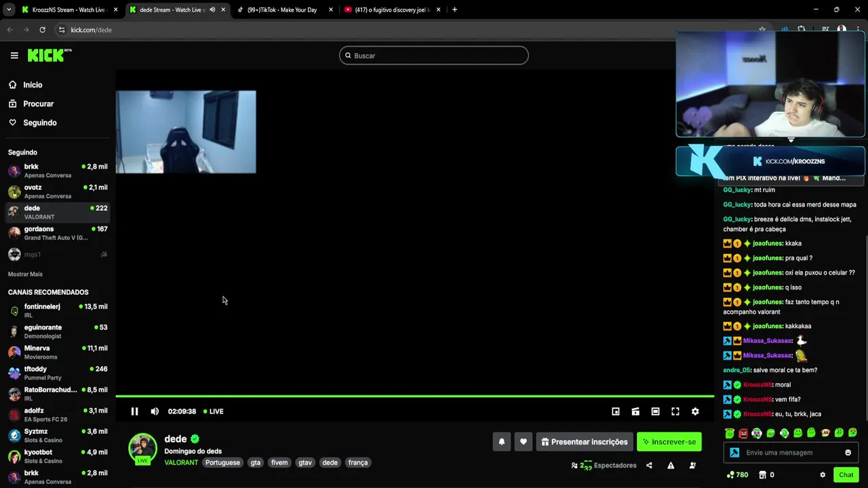Image resolution: width=868 pixels, height=488 pixels.
Task: Click the green stream progress bar
Action: tap(414, 396)
